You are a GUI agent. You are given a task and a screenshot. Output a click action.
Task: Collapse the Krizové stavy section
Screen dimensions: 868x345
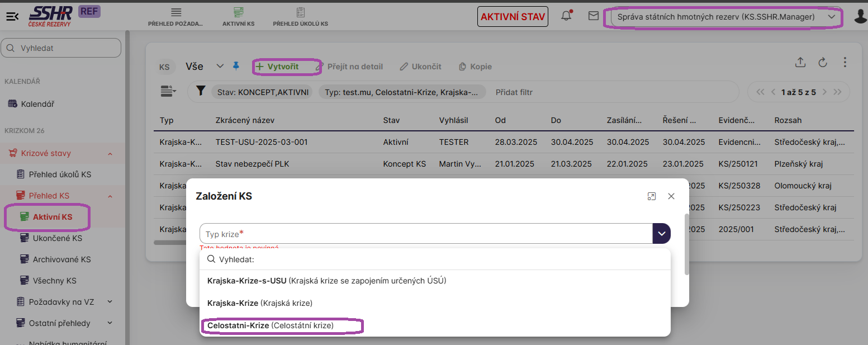tap(110, 154)
